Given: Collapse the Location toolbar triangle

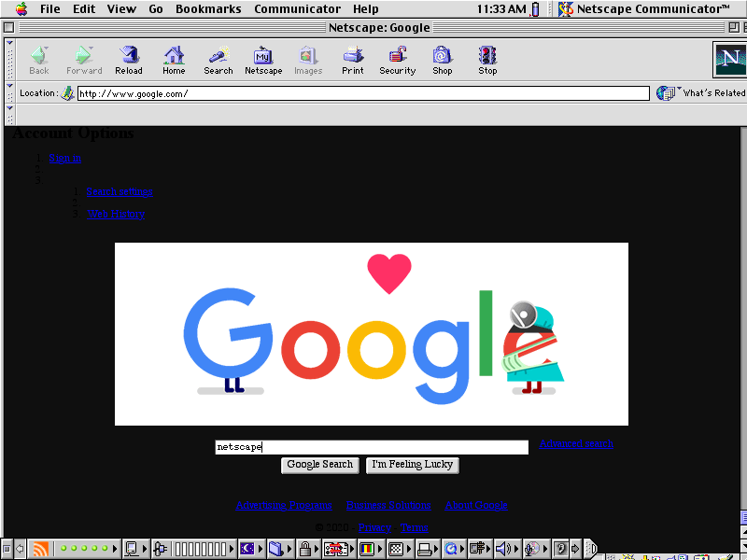Looking at the screenshot, I should tap(9, 86).
